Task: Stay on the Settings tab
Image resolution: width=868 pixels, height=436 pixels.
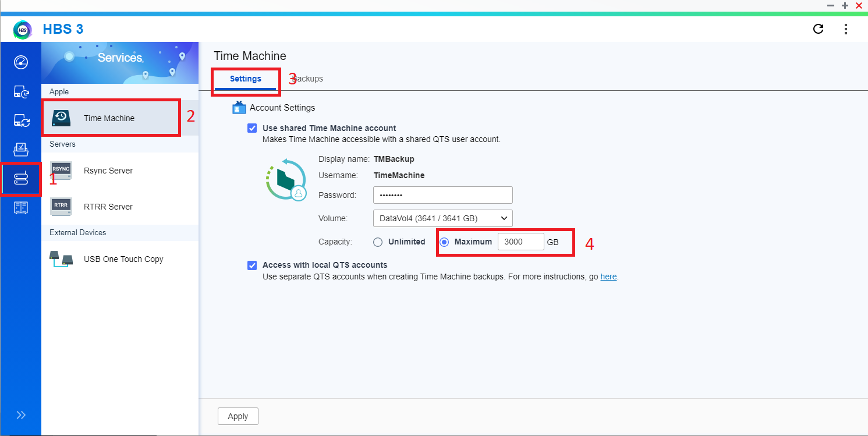Action: click(245, 79)
